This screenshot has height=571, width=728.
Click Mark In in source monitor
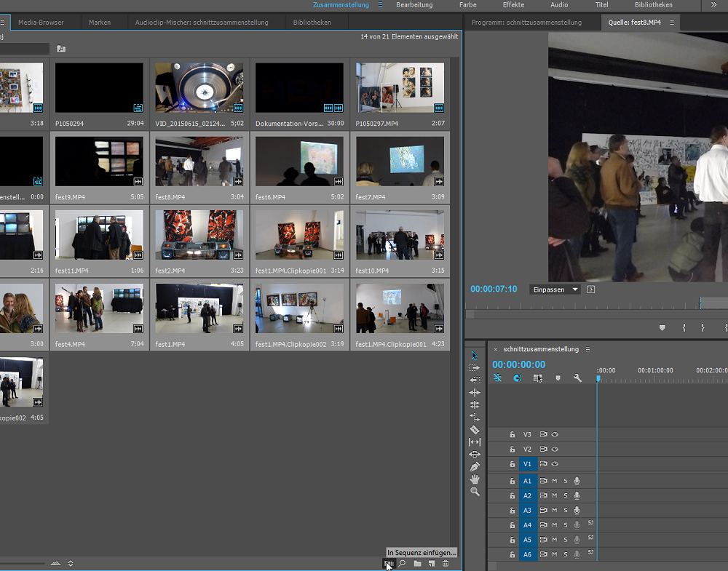tap(684, 327)
